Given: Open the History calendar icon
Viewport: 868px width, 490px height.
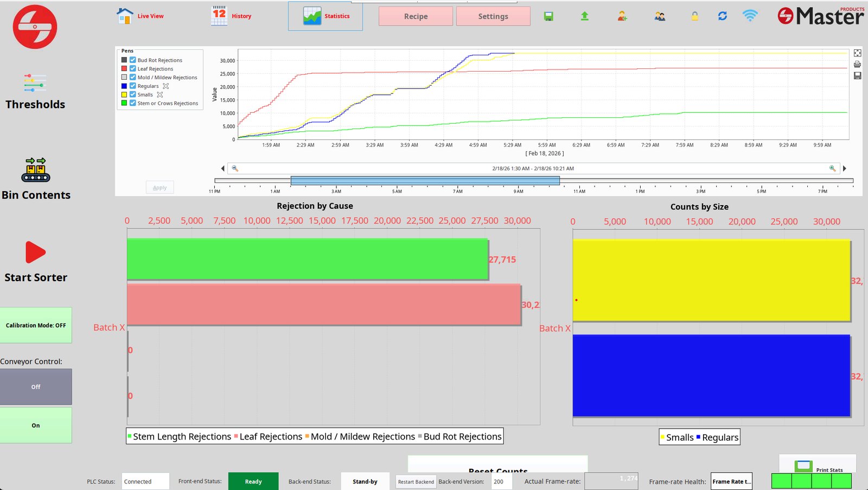Looking at the screenshot, I should (219, 16).
